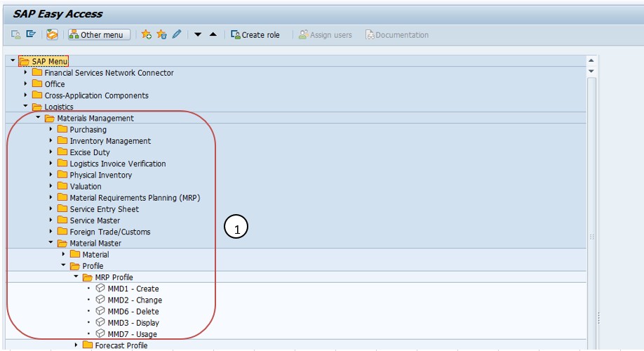Click the move favorite down arrow

tap(198, 34)
